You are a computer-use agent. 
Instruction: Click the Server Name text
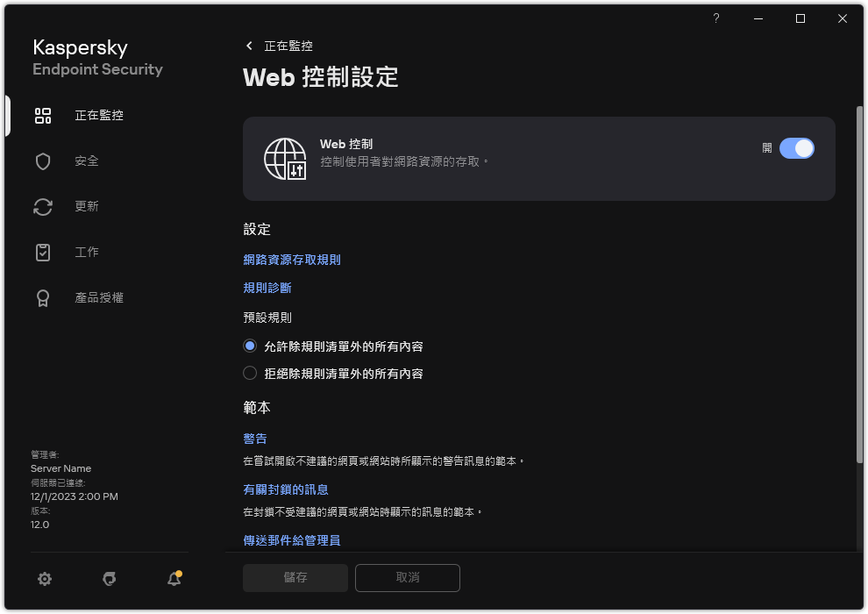pyautogui.click(x=60, y=468)
